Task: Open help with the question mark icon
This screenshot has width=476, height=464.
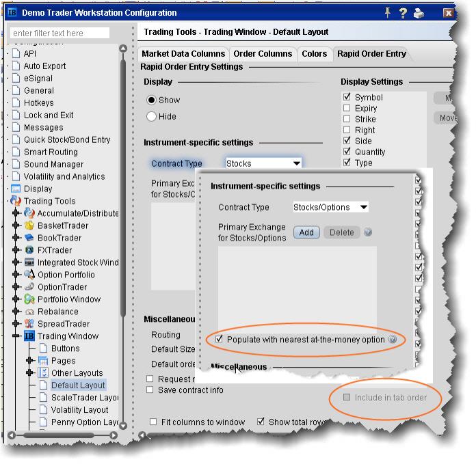Action: pyautogui.click(x=403, y=13)
